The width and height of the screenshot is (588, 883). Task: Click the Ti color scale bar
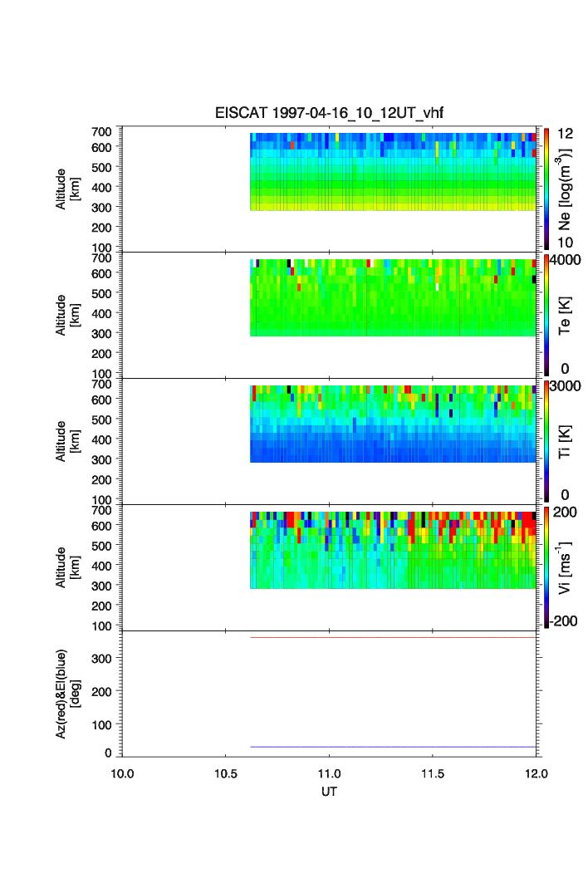coord(546,441)
